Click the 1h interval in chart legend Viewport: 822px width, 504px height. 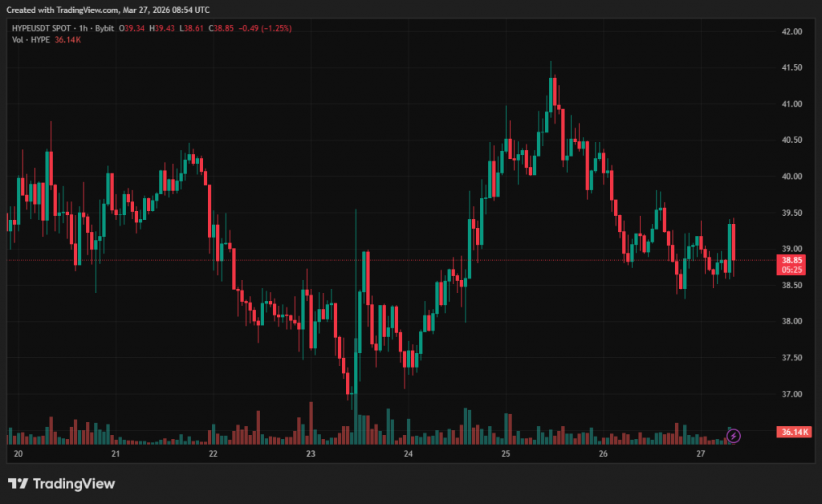click(83, 28)
